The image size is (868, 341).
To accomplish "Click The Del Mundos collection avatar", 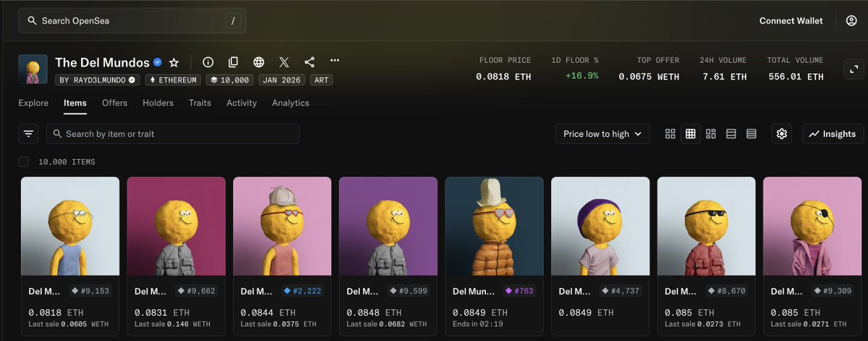I will 33,70.
